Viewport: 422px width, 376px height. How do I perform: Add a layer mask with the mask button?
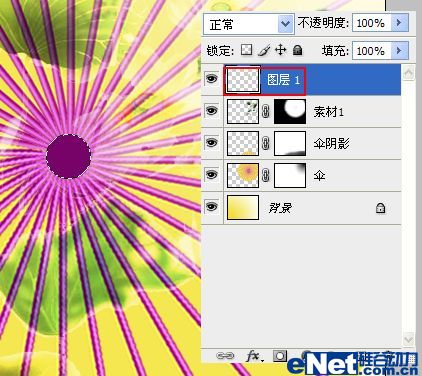(x=279, y=356)
